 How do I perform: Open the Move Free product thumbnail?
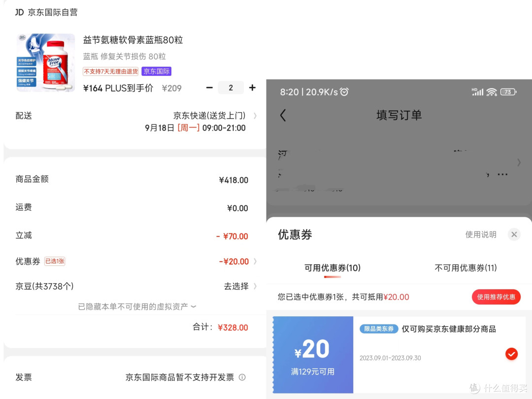(46, 63)
